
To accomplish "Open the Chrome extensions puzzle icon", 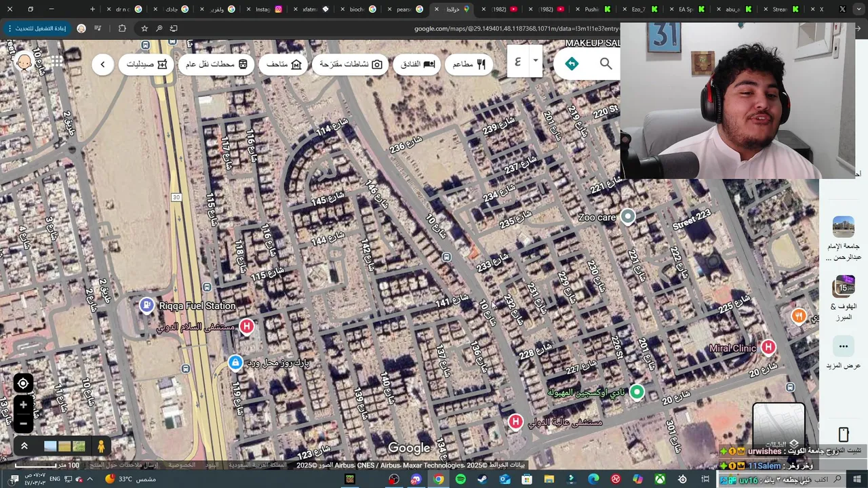I will pos(122,28).
